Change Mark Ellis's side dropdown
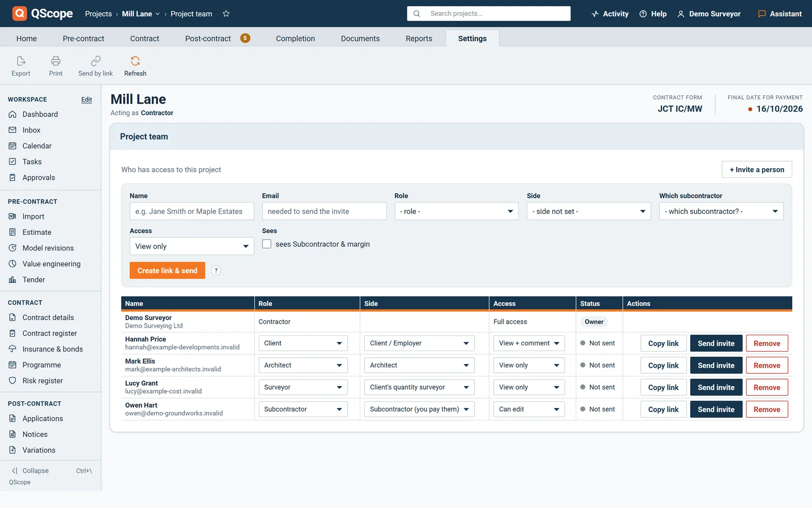812x508 pixels. pyautogui.click(x=419, y=365)
